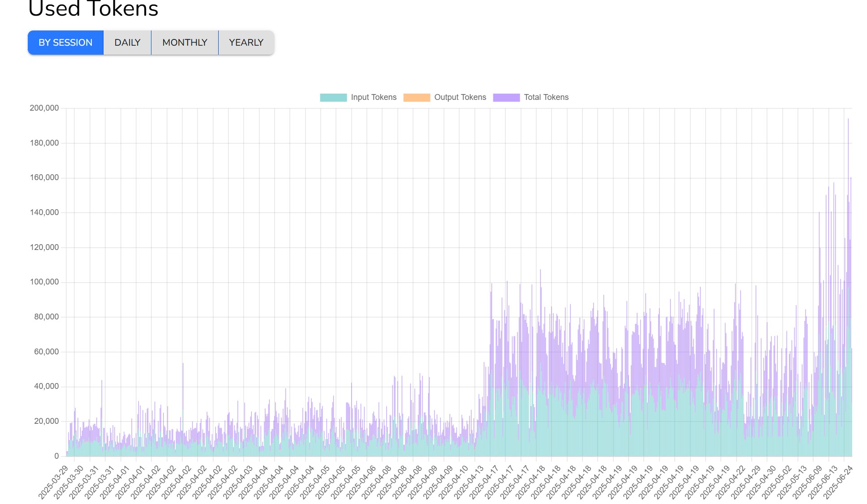The height and width of the screenshot is (504, 867).
Task: Switch to the DAILY tab
Action: 127,43
